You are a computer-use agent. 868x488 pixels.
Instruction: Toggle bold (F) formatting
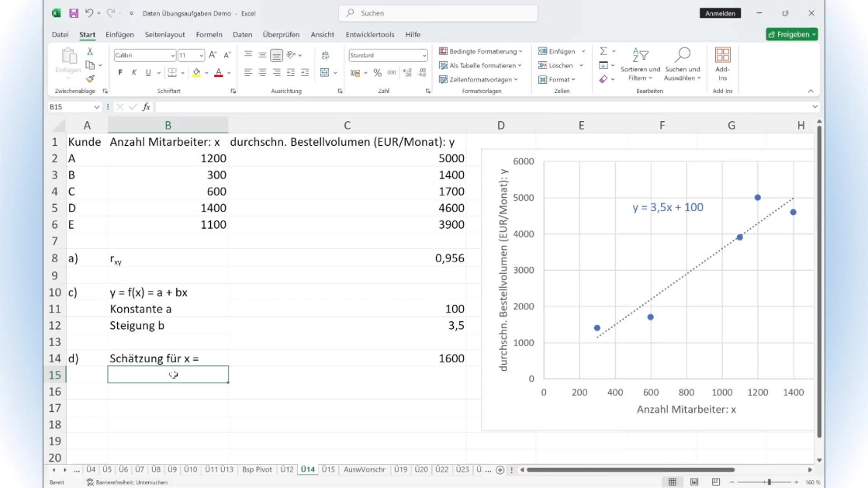[x=120, y=73]
